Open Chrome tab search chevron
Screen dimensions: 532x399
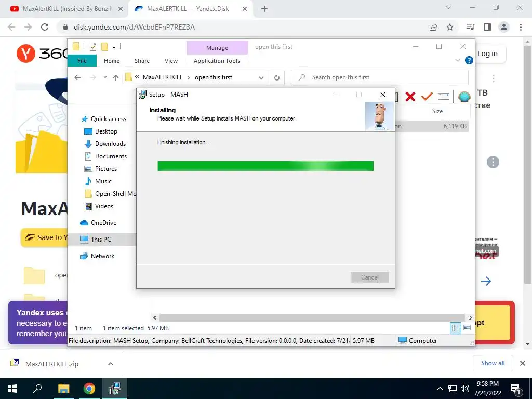pos(448,7)
